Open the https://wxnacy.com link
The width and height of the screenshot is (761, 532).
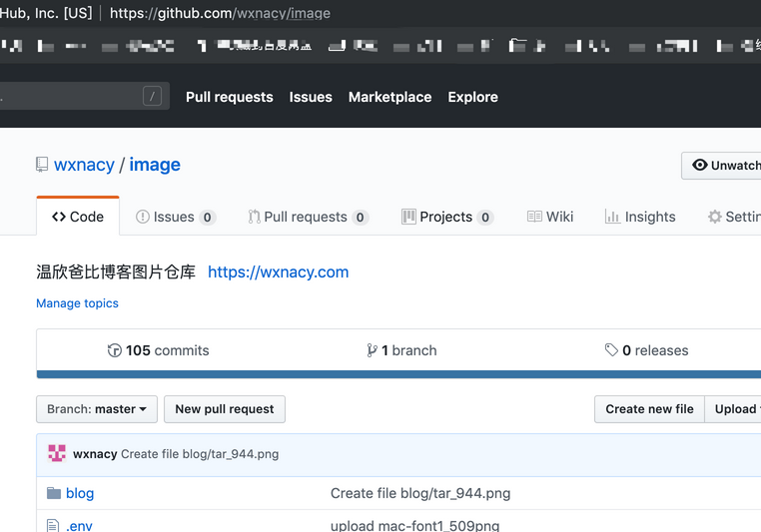coord(278,272)
